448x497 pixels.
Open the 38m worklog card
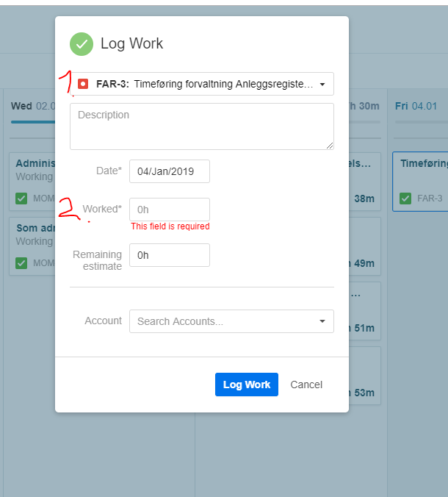point(364,182)
